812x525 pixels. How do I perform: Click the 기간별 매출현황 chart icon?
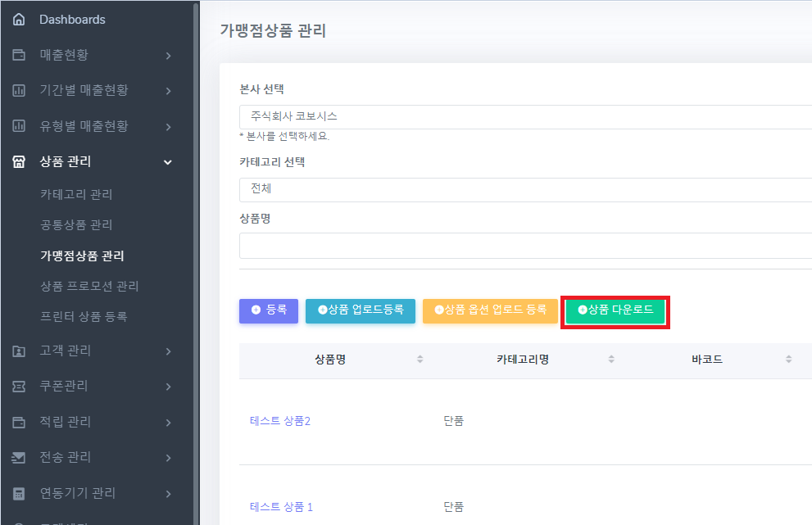(19, 90)
